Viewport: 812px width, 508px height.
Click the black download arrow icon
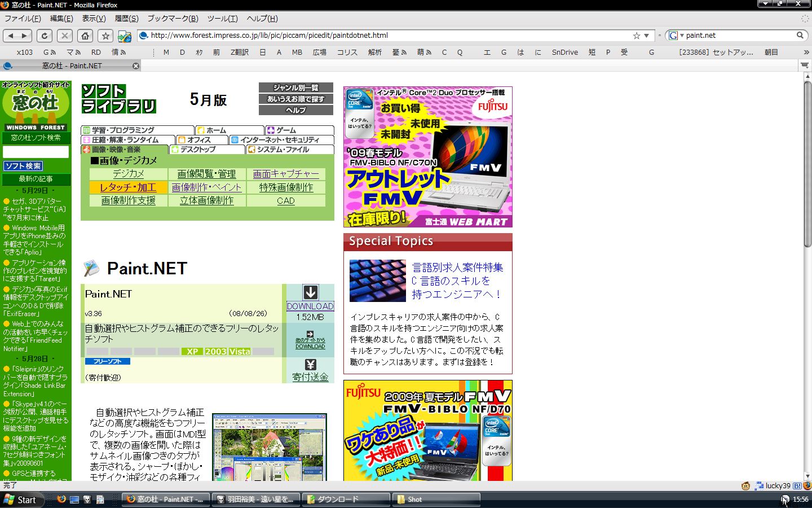tap(310, 292)
